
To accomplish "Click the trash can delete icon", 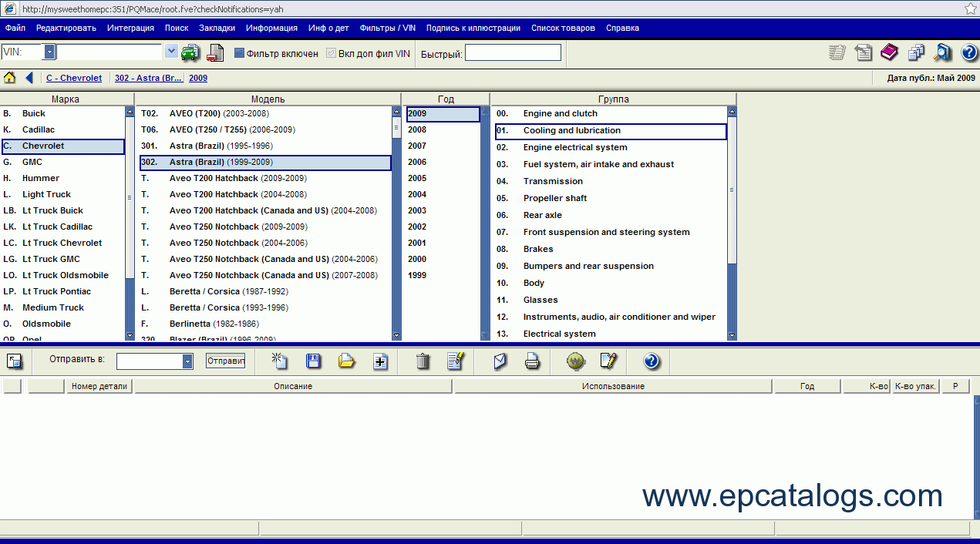I will click(423, 361).
